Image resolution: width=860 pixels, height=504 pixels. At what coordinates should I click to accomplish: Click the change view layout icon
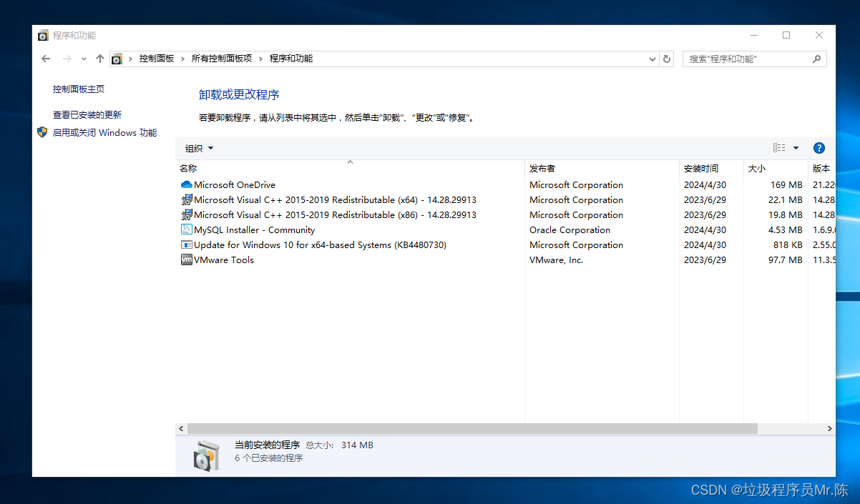pyautogui.click(x=779, y=148)
